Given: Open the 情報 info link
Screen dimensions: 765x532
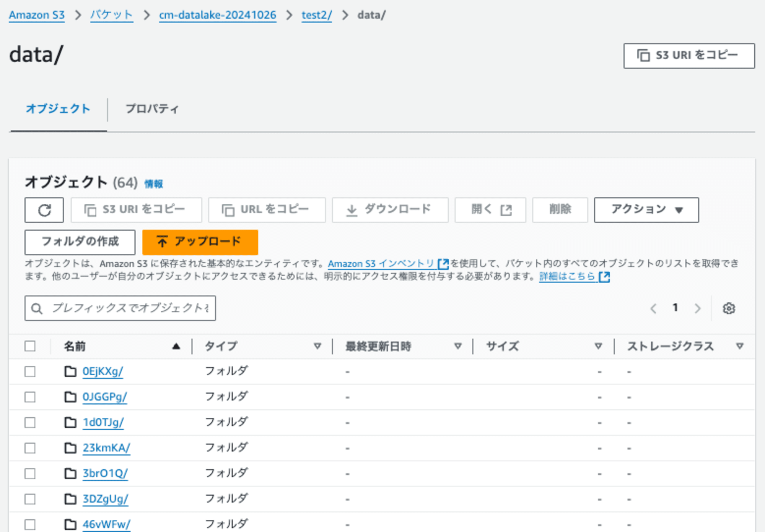Looking at the screenshot, I should point(154,184).
